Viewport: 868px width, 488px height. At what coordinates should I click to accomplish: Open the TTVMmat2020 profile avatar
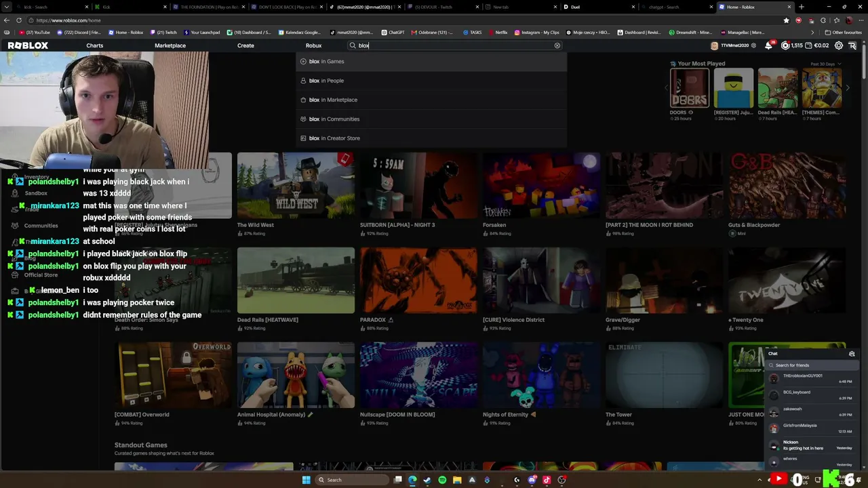[x=714, y=45]
